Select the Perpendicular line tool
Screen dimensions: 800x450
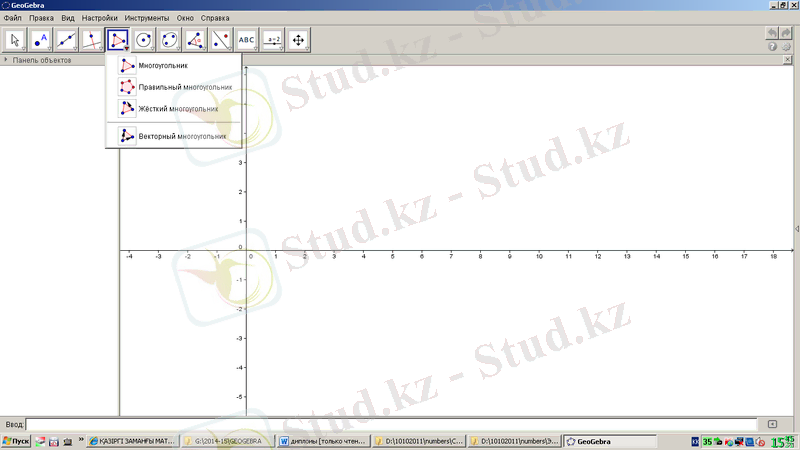(92, 40)
